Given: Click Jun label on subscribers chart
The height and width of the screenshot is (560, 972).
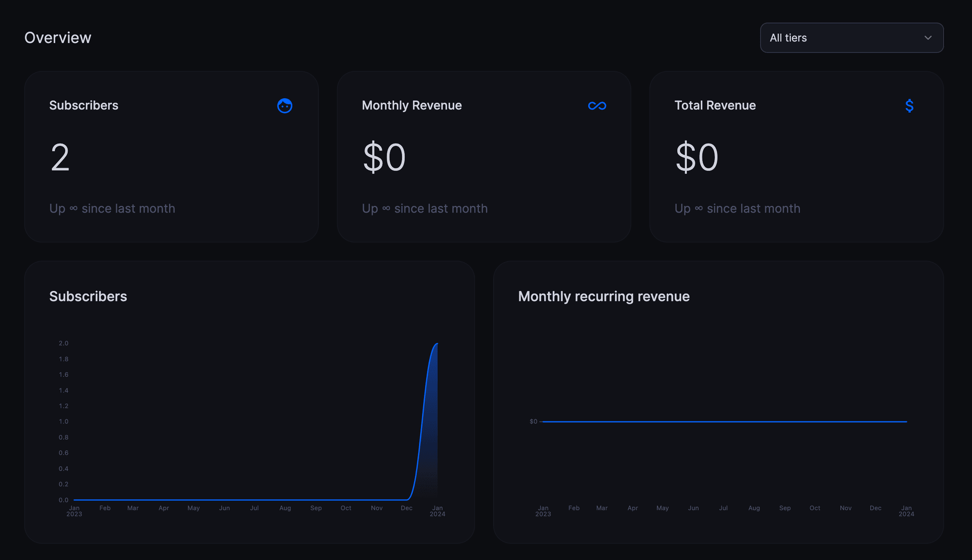Looking at the screenshot, I should [x=224, y=508].
